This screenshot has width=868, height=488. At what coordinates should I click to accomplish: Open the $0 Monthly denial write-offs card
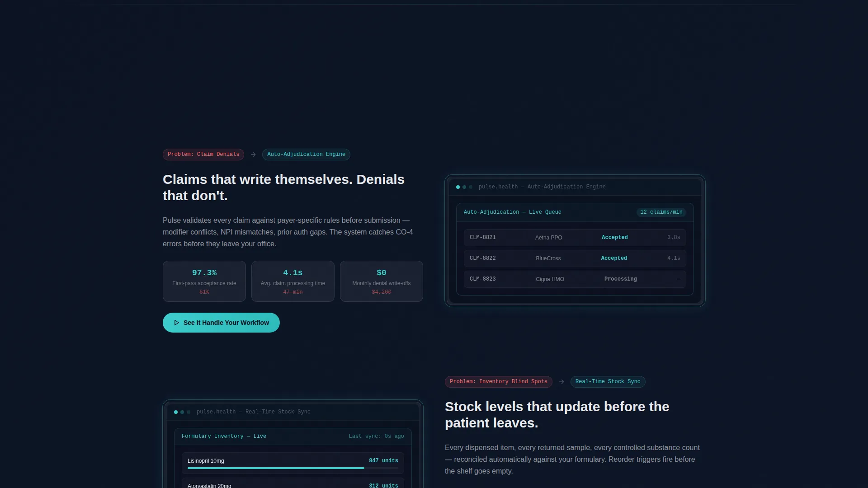click(382, 281)
